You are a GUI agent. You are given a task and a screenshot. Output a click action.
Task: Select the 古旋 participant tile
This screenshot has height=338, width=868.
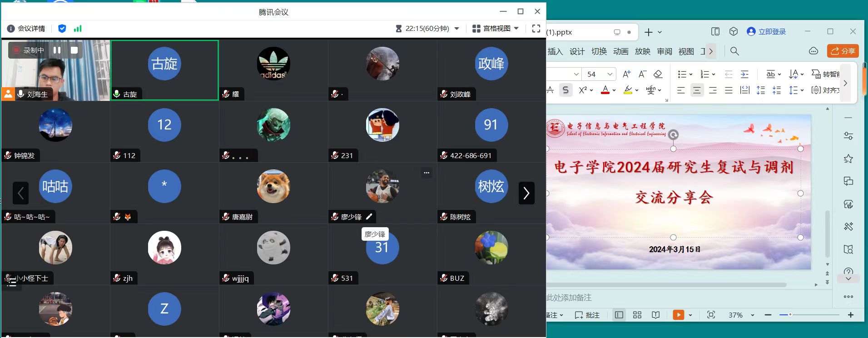coord(164,70)
